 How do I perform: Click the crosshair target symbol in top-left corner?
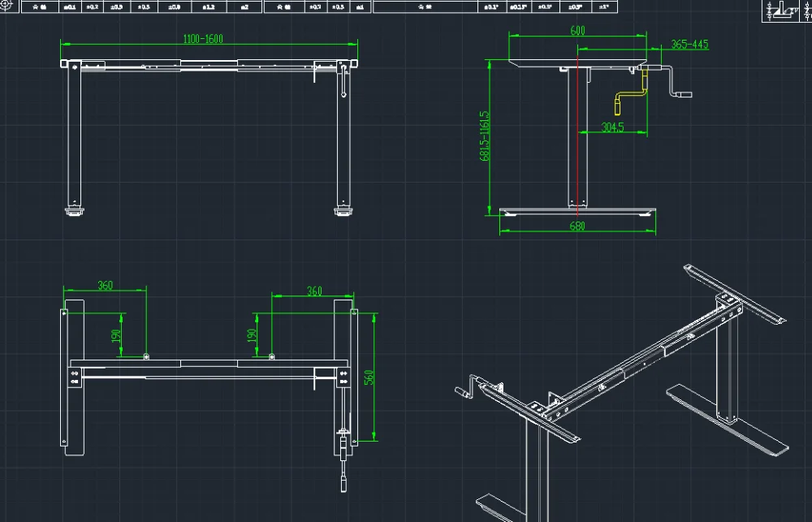[x=6, y=6]
